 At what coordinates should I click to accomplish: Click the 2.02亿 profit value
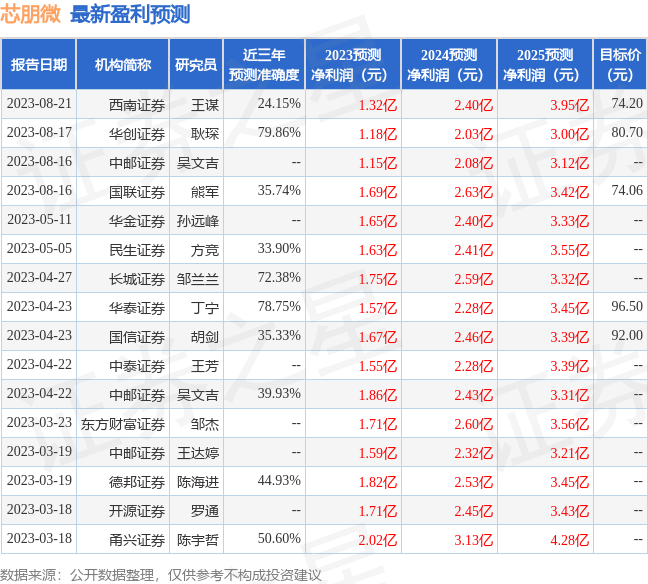(377, 540)
